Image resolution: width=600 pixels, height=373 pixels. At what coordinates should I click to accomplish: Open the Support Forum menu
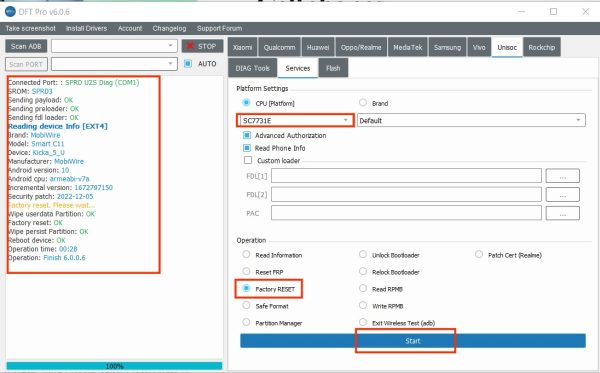click(x=220, y=28)
